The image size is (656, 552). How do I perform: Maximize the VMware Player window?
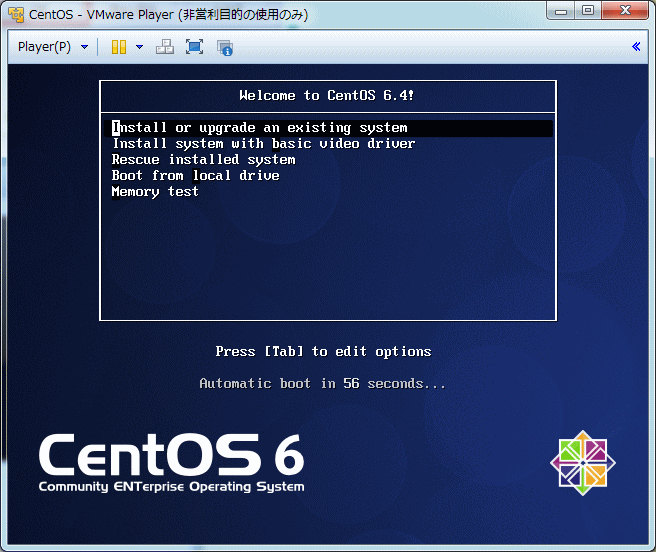(x=588, y=10)
